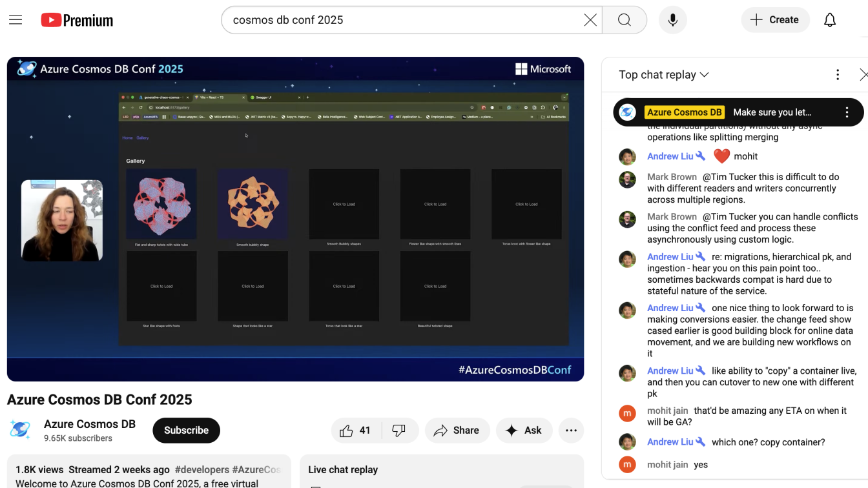Click the Azure Cosmos DB channel avatar
Screen dimensions: 868x488
pos(20,430)
